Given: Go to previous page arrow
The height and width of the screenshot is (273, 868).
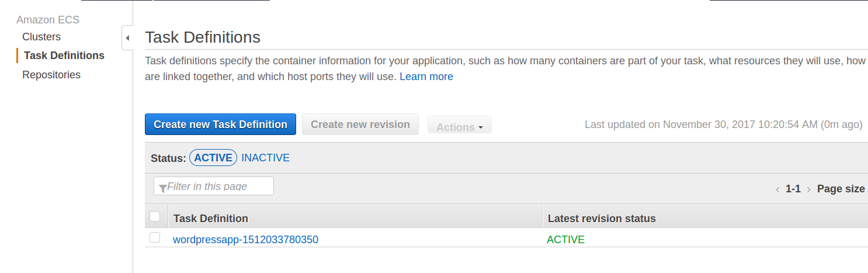Looking at the screenshot, I should pyautogui.click(x=777, y=189).
